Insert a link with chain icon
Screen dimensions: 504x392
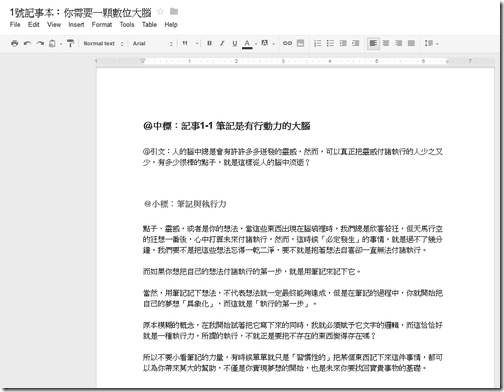(287, 43)
